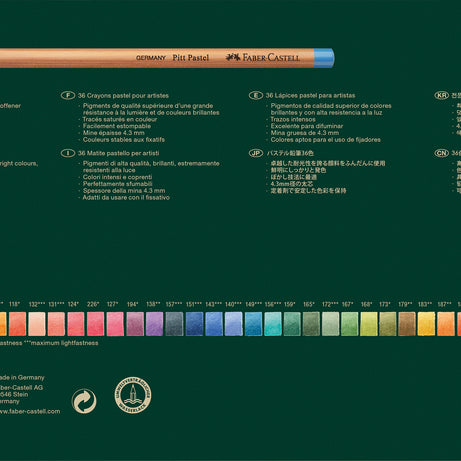Click heading '36 Crayons pastel pour artistes'

123,96
